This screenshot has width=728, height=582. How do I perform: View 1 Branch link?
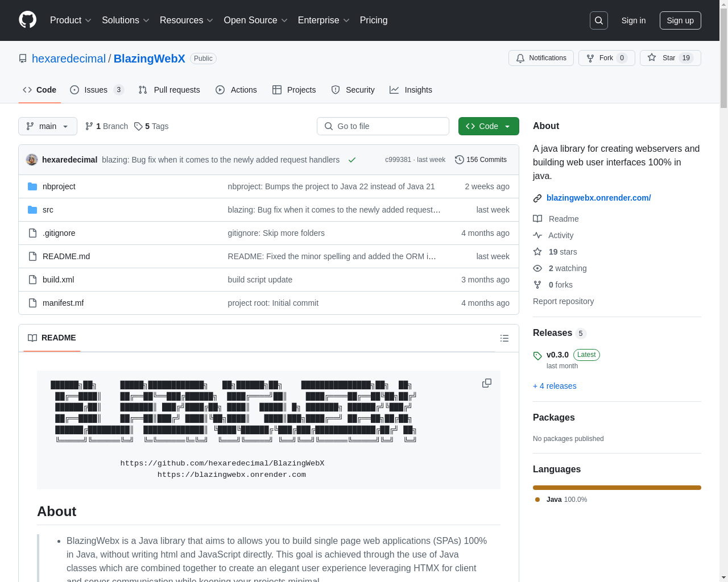[x=106, y=126]
